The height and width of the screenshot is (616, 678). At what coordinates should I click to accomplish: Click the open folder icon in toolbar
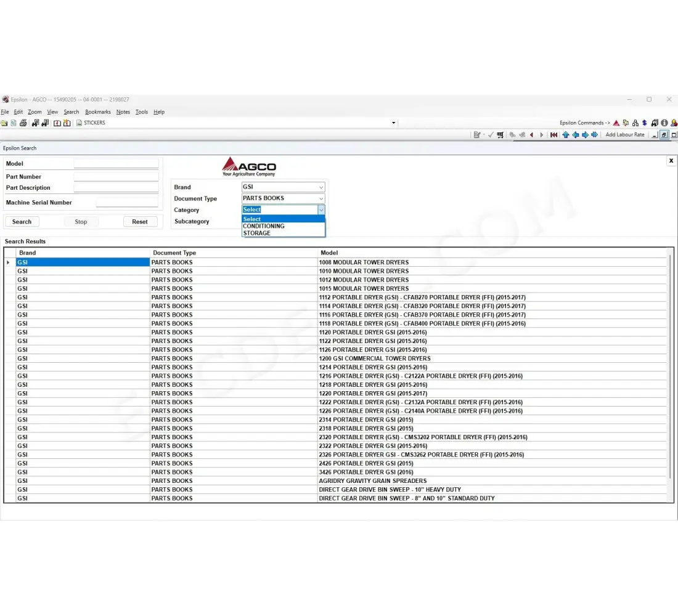click(4, 123)
